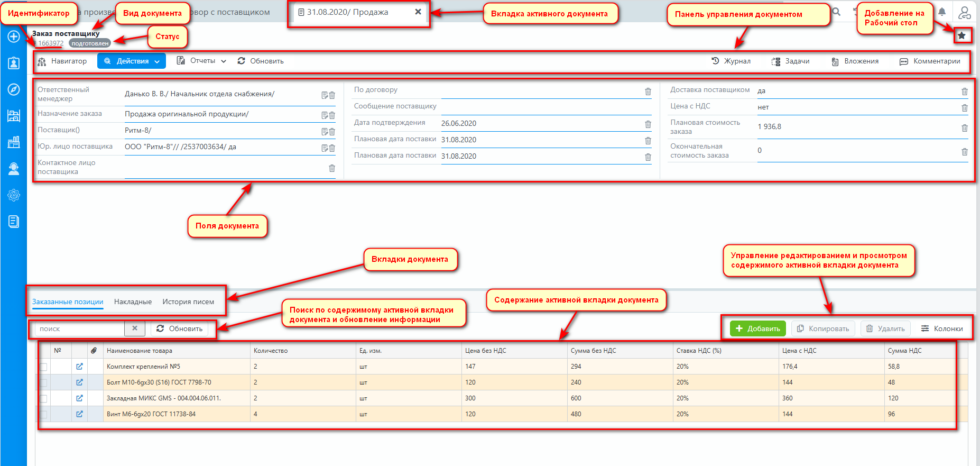This screenshot has height=466, width=980.
Task: Open external link for Комплект креплений №5
Action: (79, 367)
